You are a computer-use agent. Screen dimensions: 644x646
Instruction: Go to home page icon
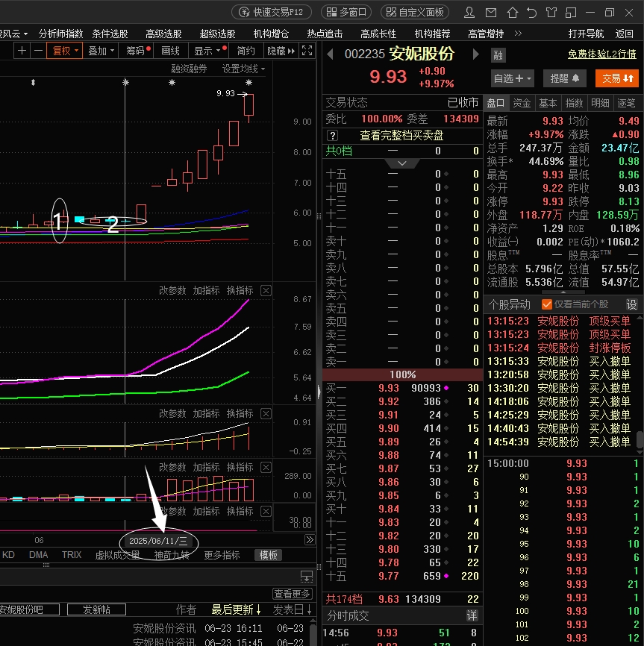[x=512, y=13]
